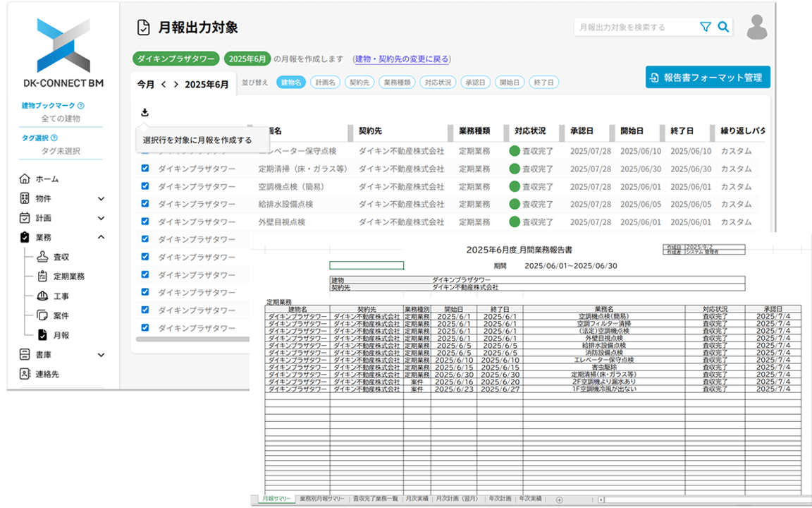Viewport: 812px width, 508px height.
Task: Open the filter funnel icon in the search bar
Action: click(705, 26)
